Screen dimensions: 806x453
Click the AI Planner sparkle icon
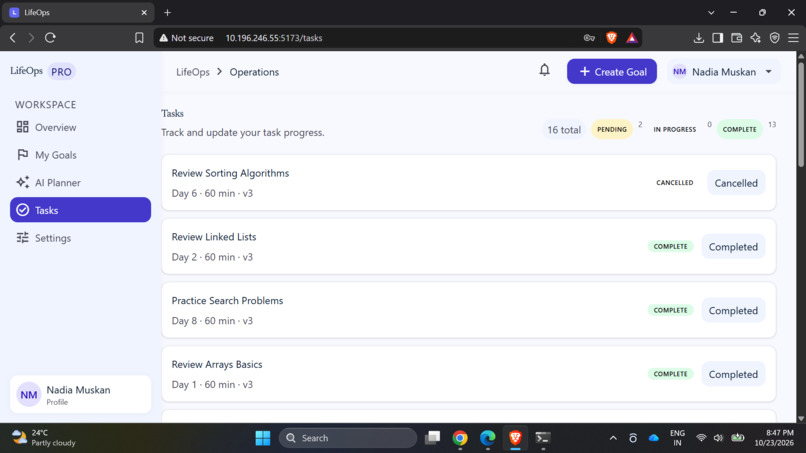click(x=23, y=182)
